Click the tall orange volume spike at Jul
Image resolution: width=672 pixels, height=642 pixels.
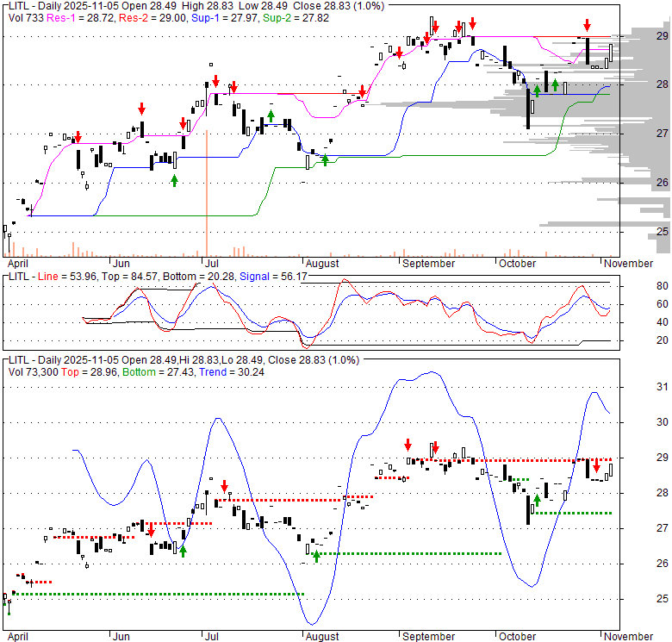(207, 193)
